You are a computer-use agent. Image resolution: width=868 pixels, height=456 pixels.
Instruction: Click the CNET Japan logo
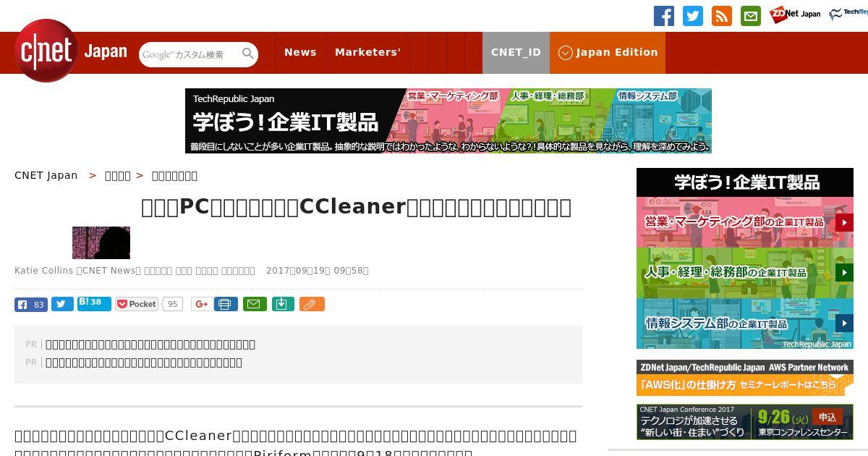pos(71,51)
